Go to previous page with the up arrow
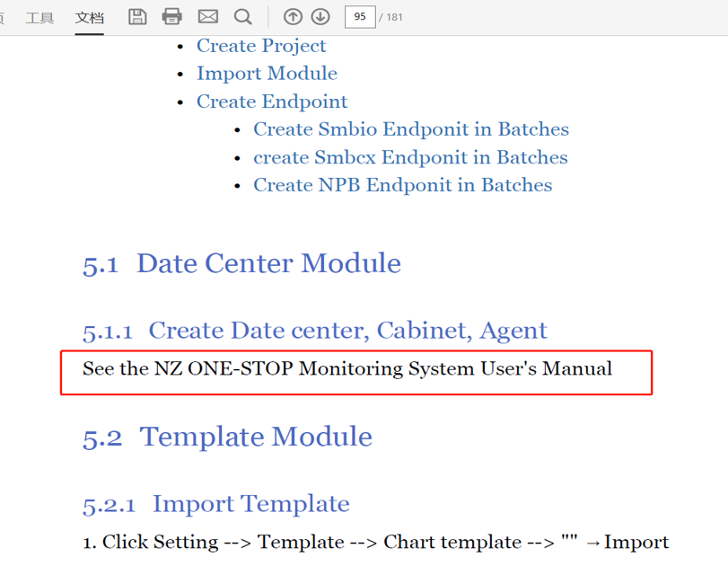728x566 pixels. (x=293, y=16)
